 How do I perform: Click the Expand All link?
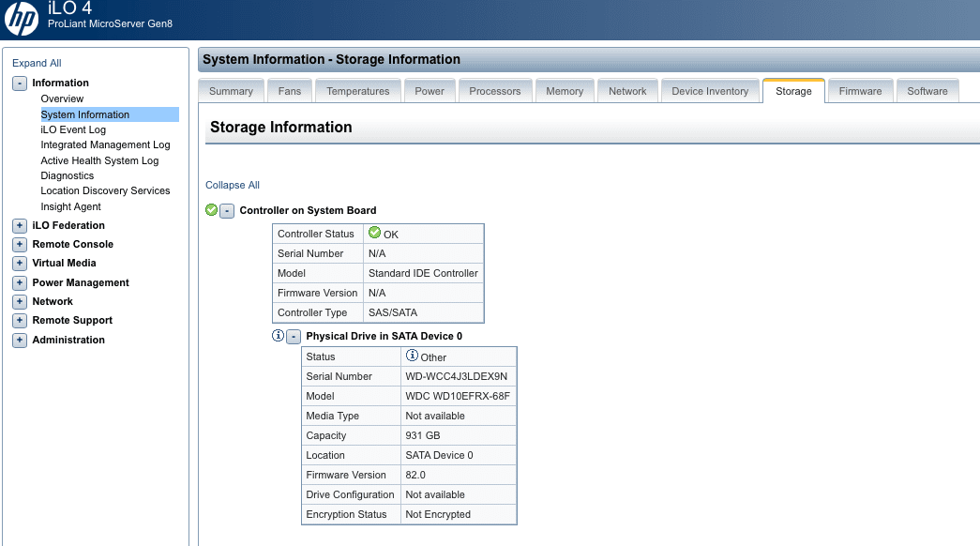[x=37, y=63]
